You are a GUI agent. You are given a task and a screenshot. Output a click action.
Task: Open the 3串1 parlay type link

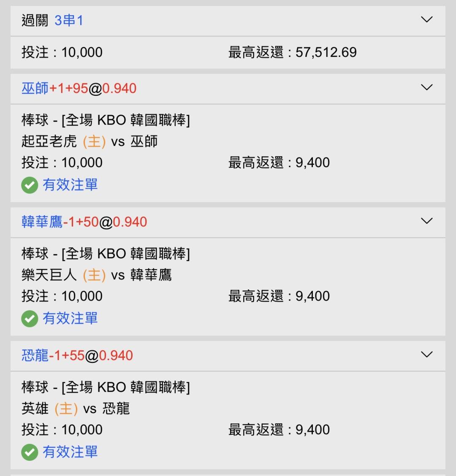[x=69, y=21]
